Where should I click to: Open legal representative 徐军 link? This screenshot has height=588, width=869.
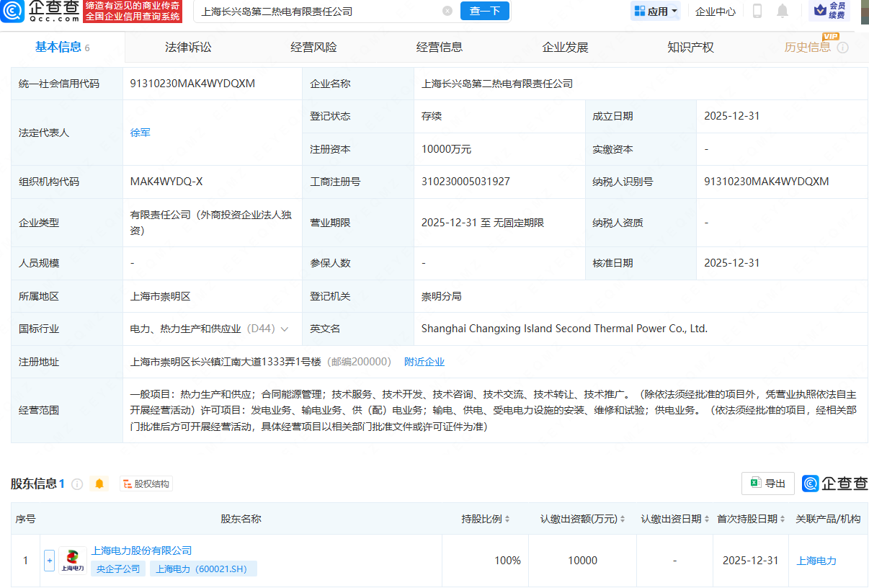141,133
